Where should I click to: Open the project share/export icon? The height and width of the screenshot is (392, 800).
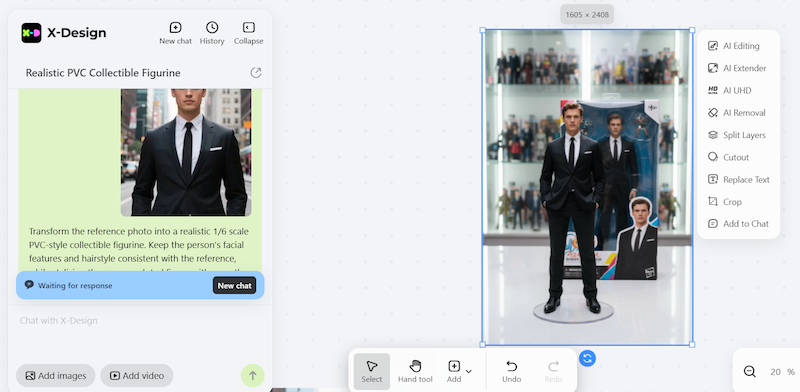pyautogui.click(x=256, y=72)
